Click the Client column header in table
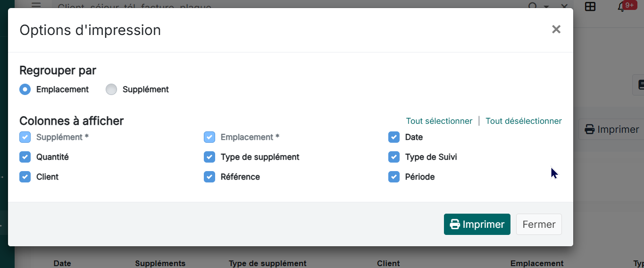Image resolution: width=644 pixels, height=268 pixels. pyautogui.click(x=388, y=263)
